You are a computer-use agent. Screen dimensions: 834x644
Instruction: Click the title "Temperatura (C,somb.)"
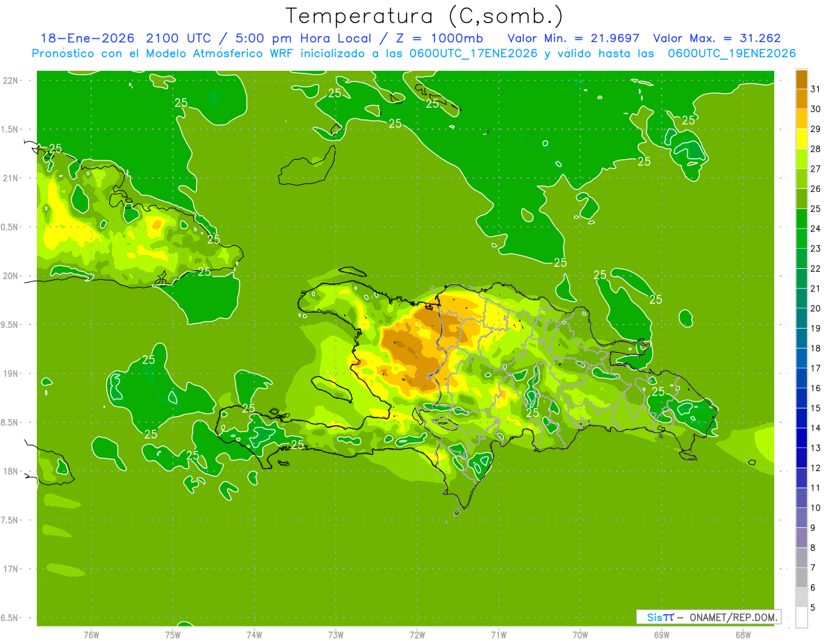click(x=425, y=16)
